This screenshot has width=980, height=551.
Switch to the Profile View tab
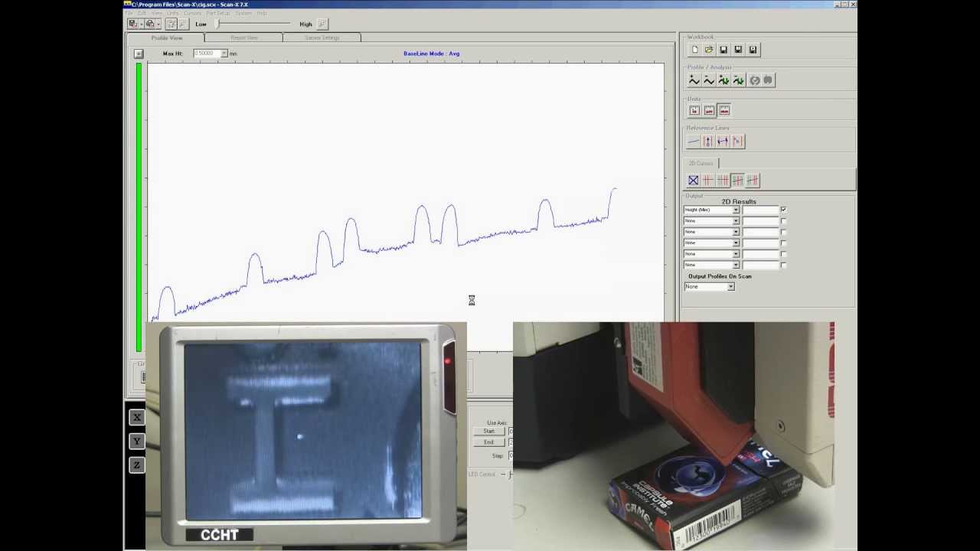pos(167,37)
